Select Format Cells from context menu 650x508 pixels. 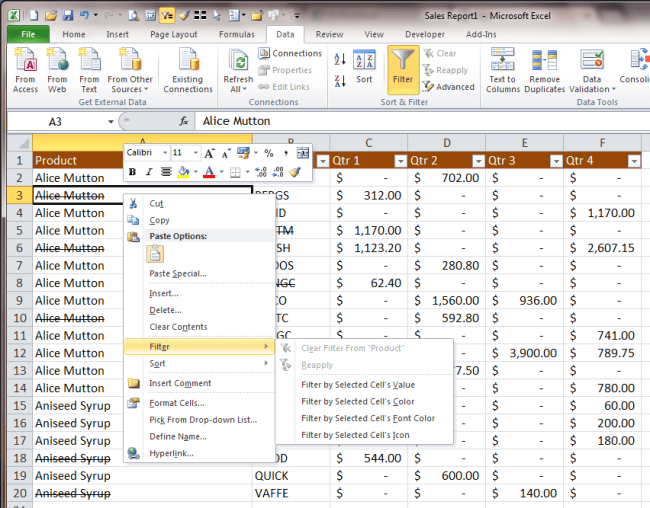(x=178, y=402)
